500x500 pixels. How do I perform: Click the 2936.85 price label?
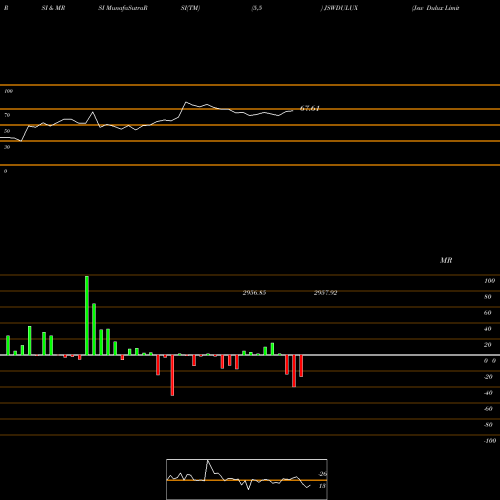(x=254, y=293)
